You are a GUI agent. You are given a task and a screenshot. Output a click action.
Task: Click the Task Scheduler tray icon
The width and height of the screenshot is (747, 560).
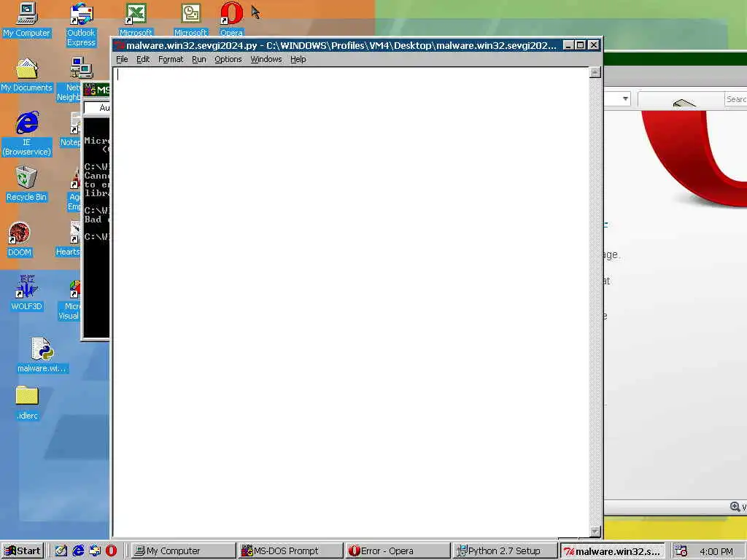coord(681,551)
